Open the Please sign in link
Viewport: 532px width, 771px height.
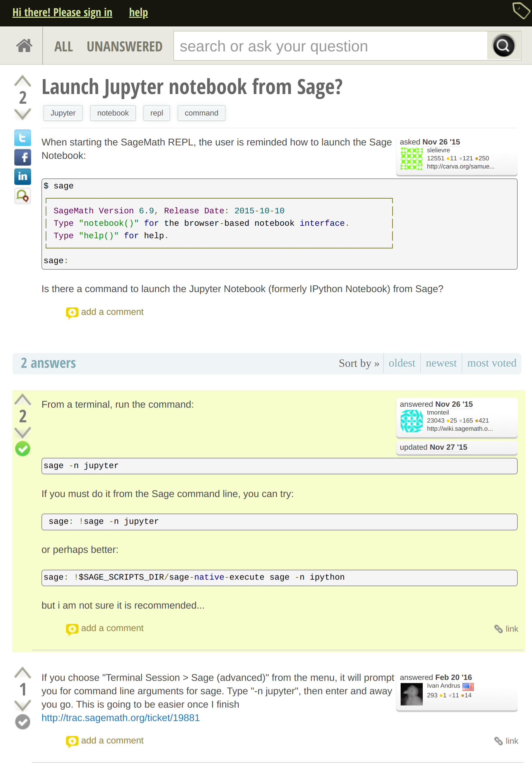click(x=62, y=12)
